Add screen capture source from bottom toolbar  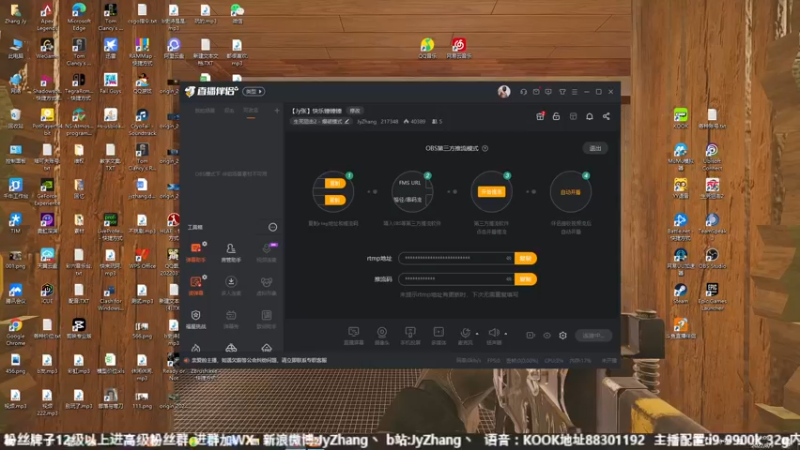coord(354,335)
